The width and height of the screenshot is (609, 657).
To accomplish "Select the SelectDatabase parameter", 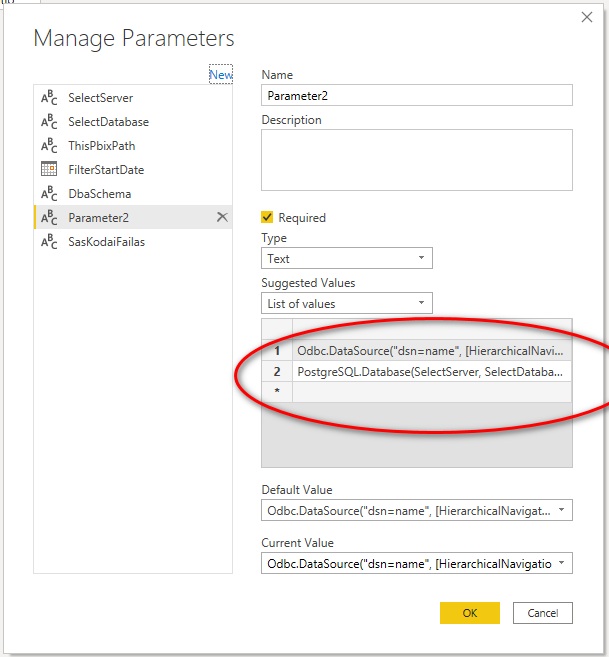I will pos(133,122).
